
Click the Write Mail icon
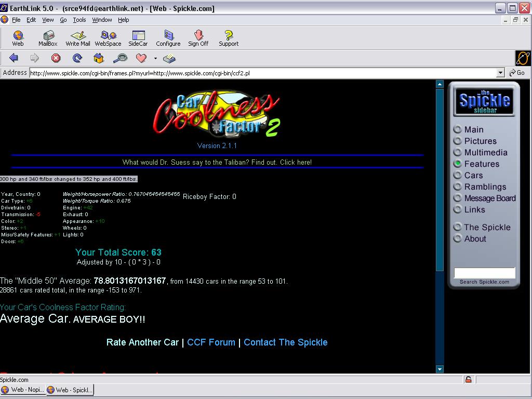click(x=78, y=38)
